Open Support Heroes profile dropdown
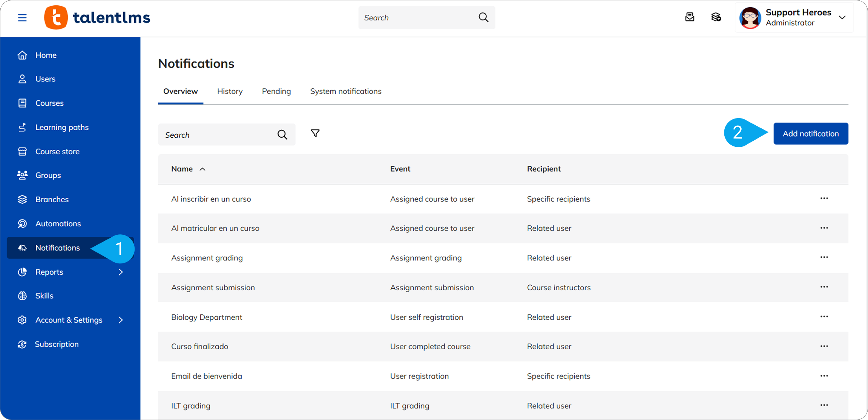This screenshot has height=420, width=868. 842,17
